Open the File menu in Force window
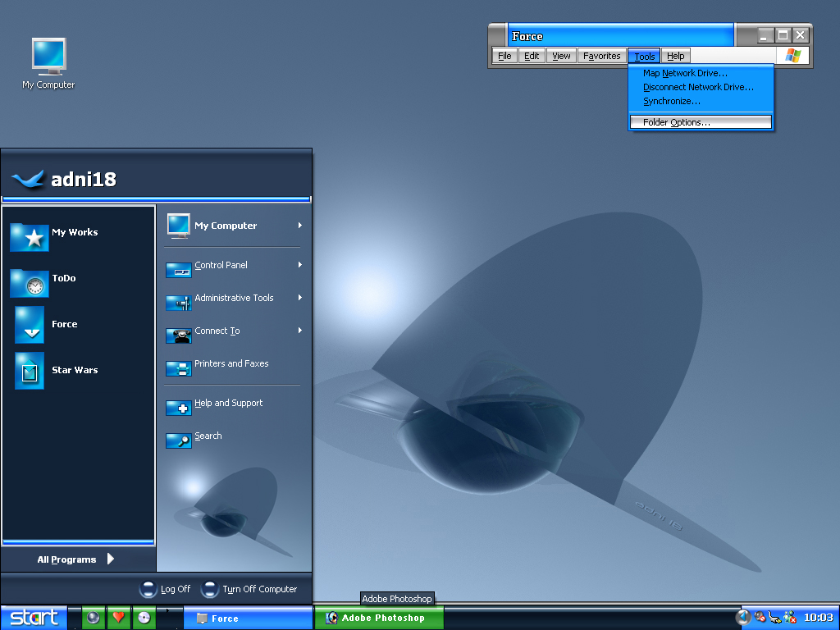The width and height of the screenshot is (840, 630). point(504,56)
